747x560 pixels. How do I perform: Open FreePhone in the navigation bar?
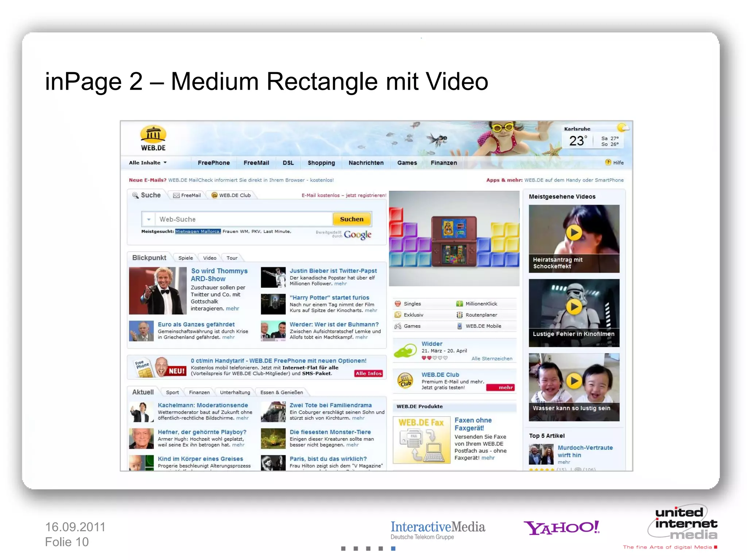(214, 163)
